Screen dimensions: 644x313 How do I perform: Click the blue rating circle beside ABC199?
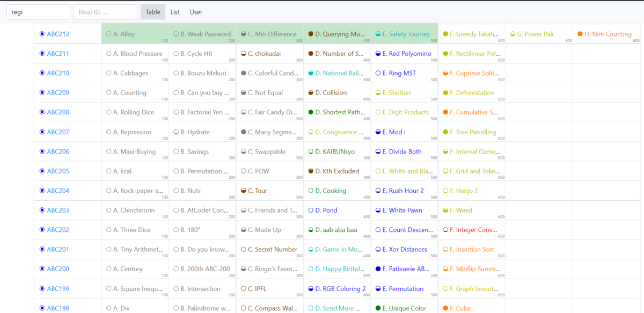[42, 289]
